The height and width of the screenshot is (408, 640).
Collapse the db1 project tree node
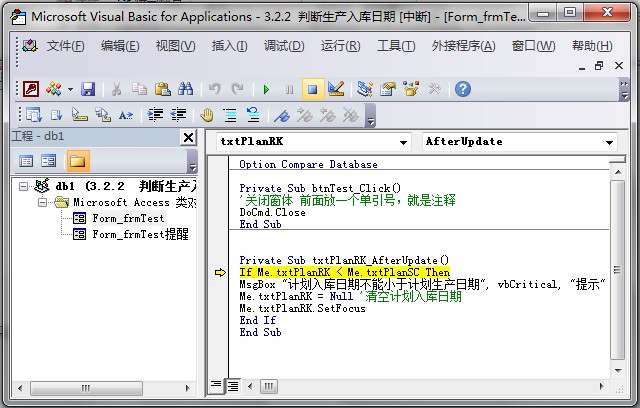(24, 186)
